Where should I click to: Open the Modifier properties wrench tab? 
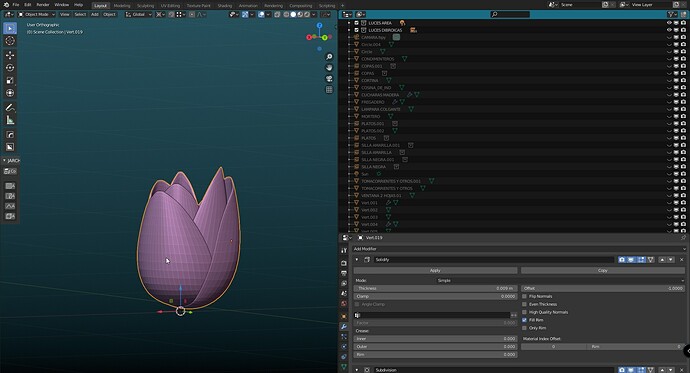coord(344,326)
